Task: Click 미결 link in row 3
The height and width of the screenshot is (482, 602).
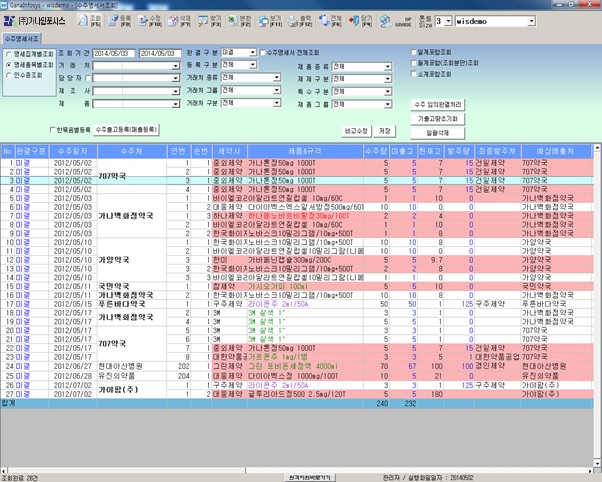Action: [22, 181]
